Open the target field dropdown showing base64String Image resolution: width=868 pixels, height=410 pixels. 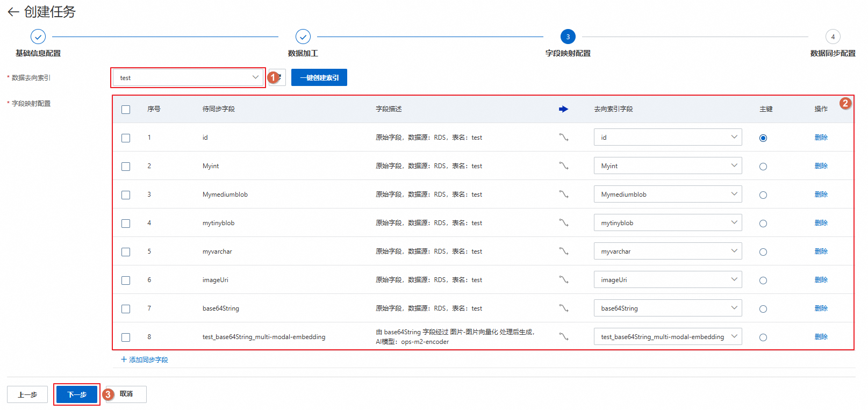coord(668,308)
